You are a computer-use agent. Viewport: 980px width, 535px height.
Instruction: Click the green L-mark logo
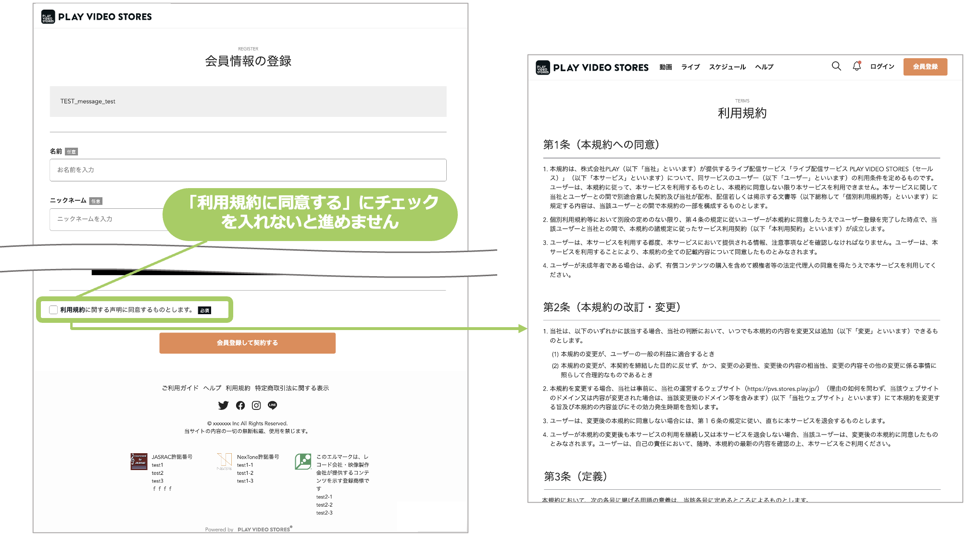tap(303, 461)
